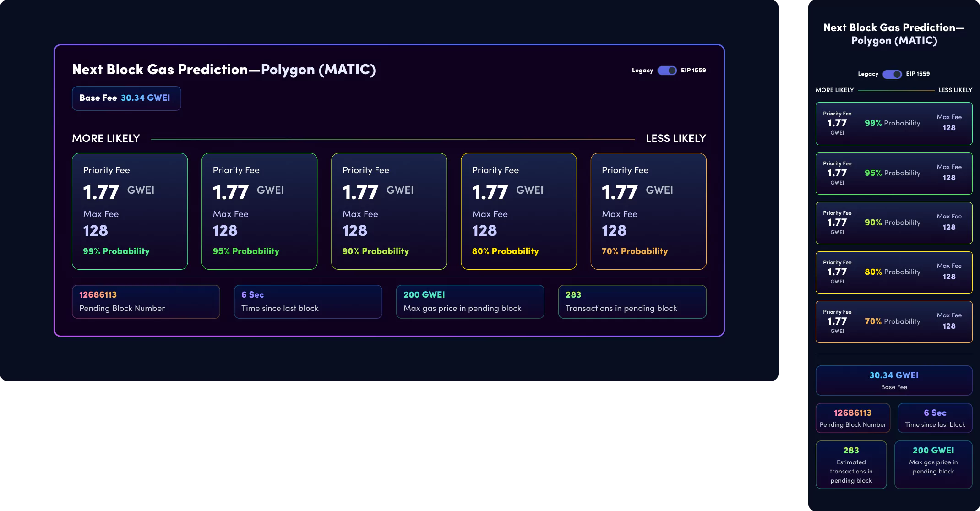980x511 pixels.
Task: Click the 283 transactions in pending block tile
Action: coord(632,301)
